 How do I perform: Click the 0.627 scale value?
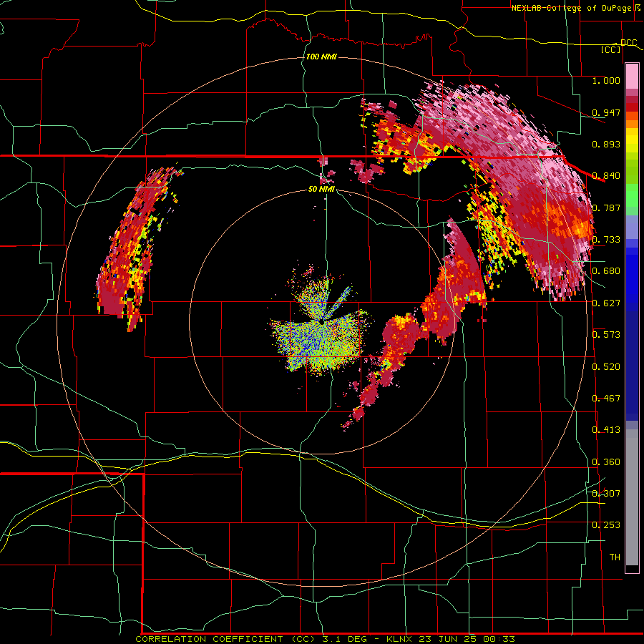(x=606, y=303)
